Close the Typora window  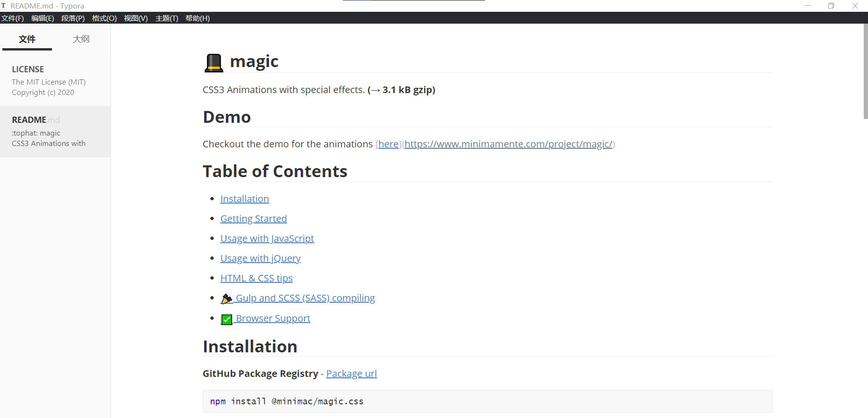(x=855, y=6)
